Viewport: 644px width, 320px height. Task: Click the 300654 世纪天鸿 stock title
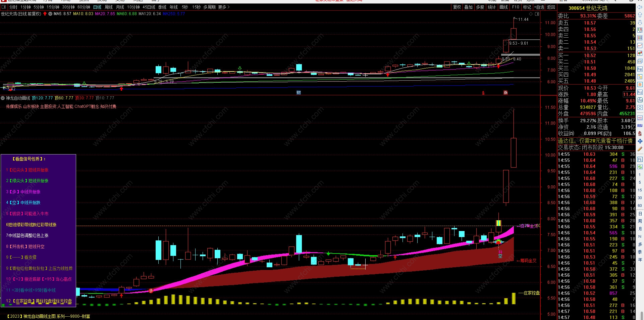(x=588, y=8)
